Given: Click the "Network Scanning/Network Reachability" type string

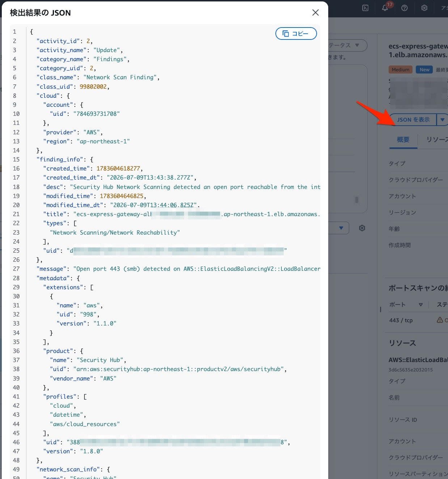Looking at the screenshot, I should coord(115,232).
